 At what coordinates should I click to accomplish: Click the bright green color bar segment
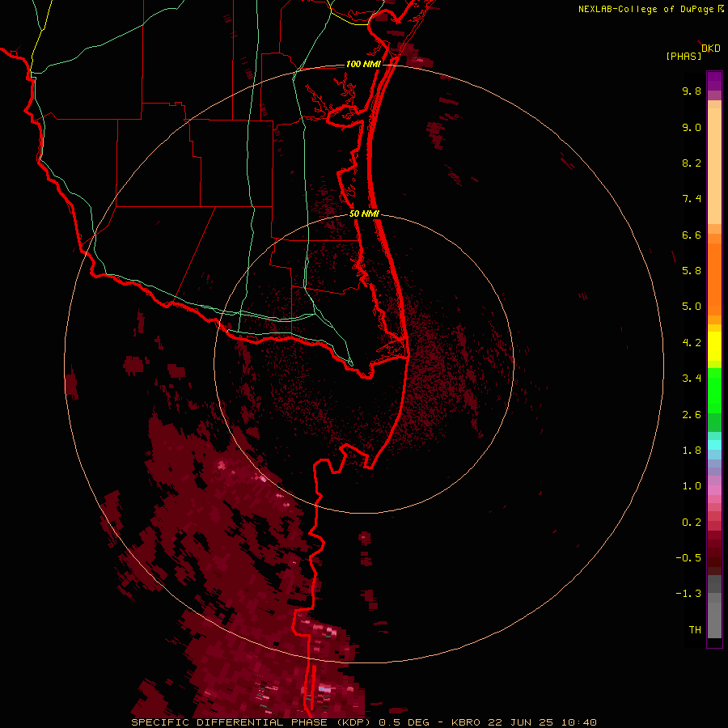[714, 390]
